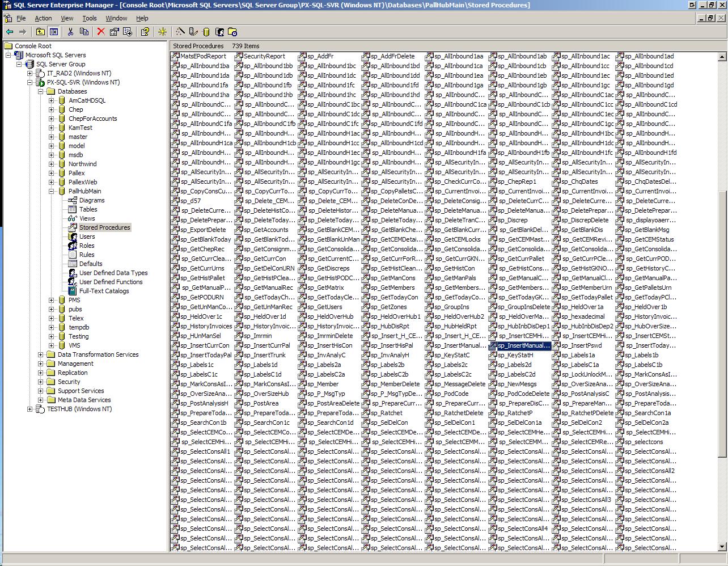The height and width of the screenshot is (566, 728).
Task: Open the Window menu
Action: (116, 18)
